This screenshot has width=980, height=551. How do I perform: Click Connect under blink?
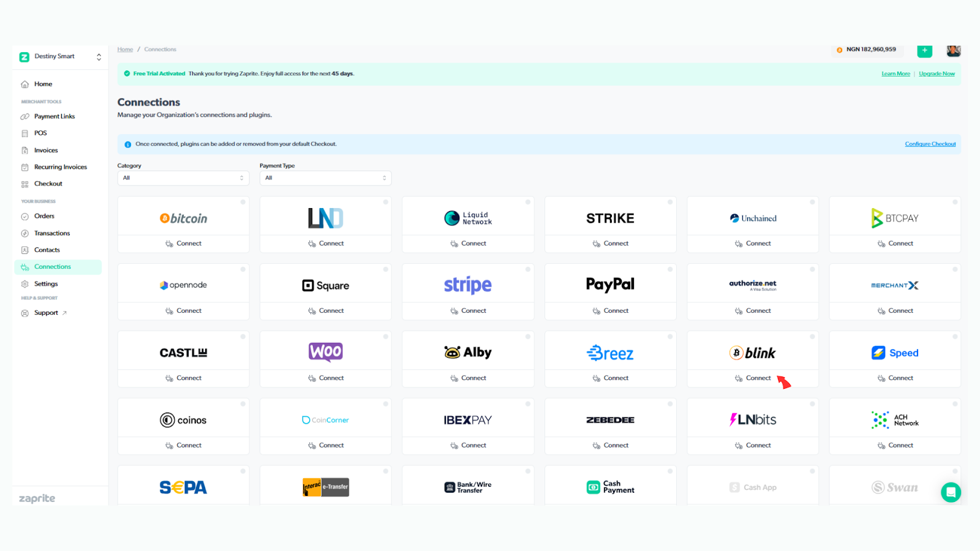pyautogui.click(x=753, y=378)
